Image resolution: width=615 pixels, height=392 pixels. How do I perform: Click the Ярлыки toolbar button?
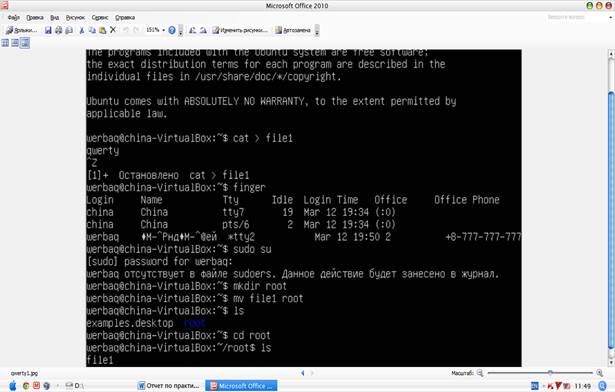22,30
